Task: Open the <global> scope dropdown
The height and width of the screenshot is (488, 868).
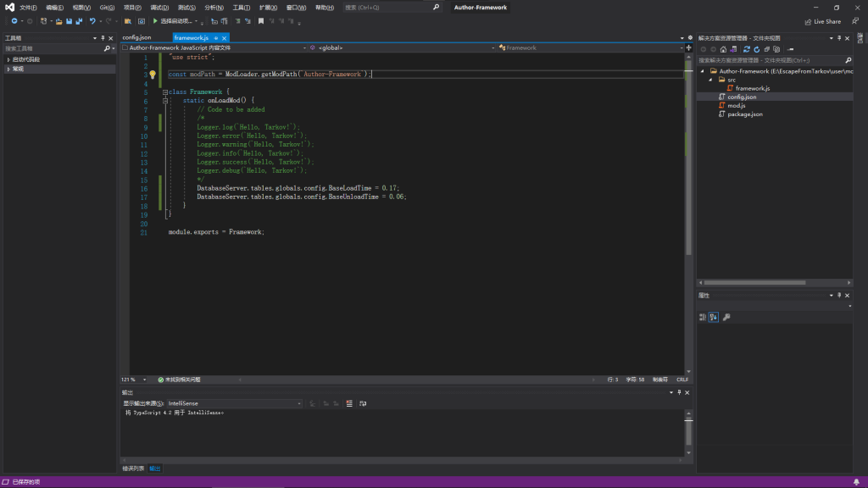Action: pos(403,47)
